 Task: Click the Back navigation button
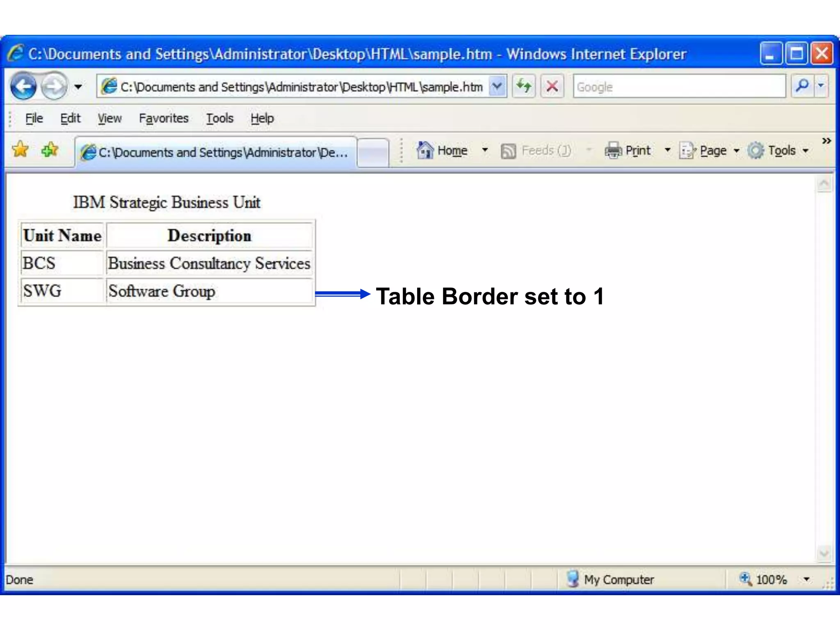click(23, 86)
